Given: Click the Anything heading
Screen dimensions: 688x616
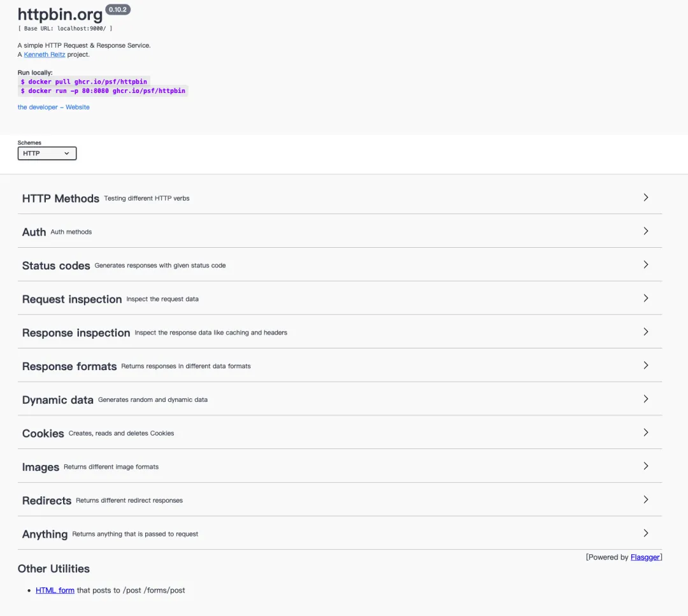Looking at the screenshot, I should pyautogui.click(x=45, y=534).
